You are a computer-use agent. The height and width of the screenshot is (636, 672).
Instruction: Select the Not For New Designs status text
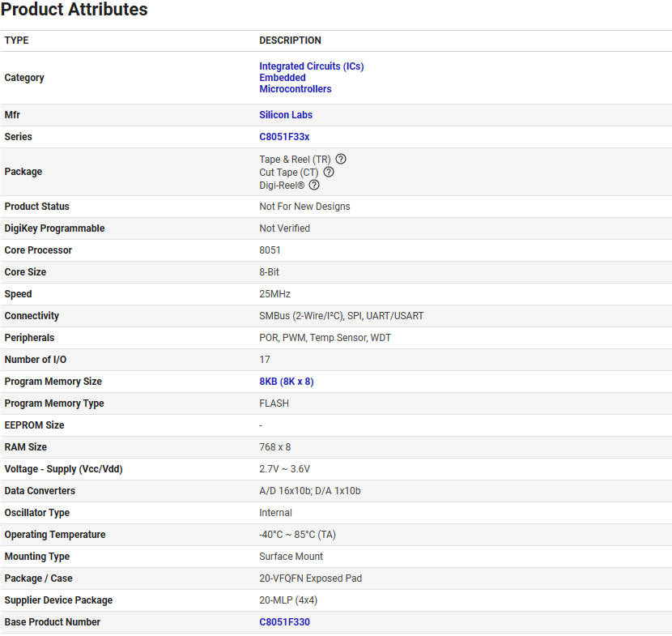(304, 207)
